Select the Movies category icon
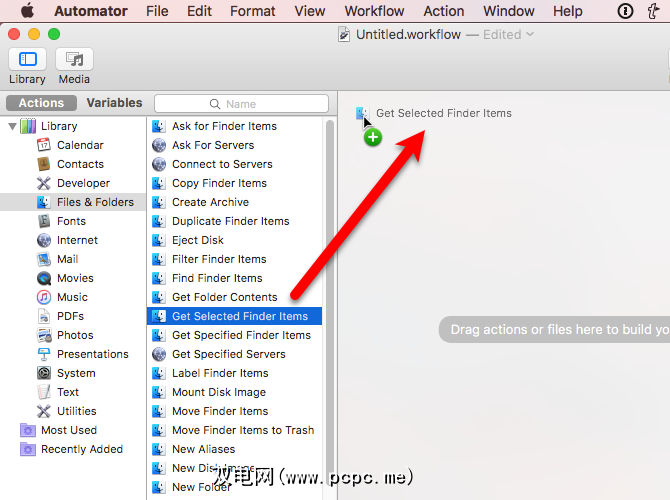 [x=44, y=278]
